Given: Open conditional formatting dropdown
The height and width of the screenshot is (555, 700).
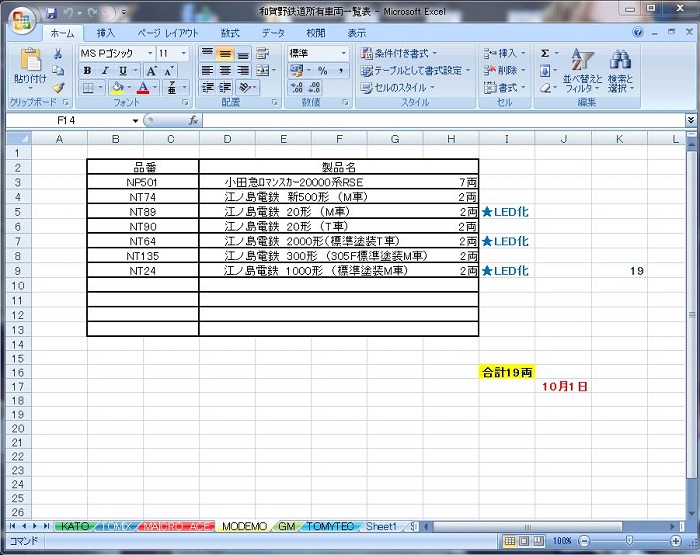Looking at the screenshot, I should [399, 54].
